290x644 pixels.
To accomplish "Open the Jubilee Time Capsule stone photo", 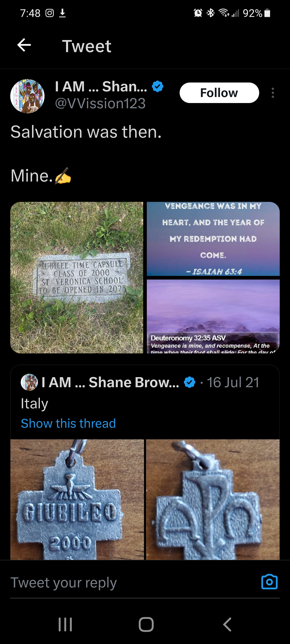I will pyautogui.click(x=77, y=278).
